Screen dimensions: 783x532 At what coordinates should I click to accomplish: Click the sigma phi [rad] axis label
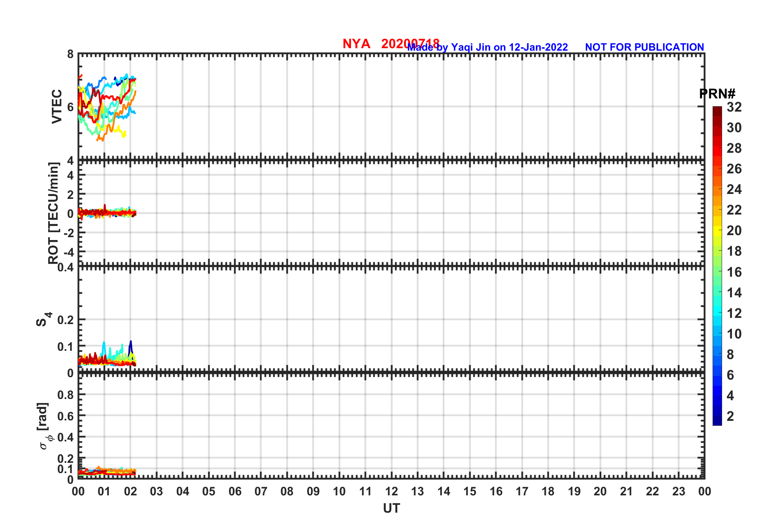click(44, 426)
